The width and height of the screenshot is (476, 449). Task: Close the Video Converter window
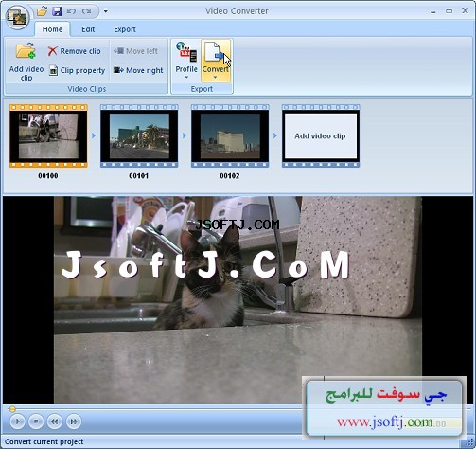click(465, 10)
